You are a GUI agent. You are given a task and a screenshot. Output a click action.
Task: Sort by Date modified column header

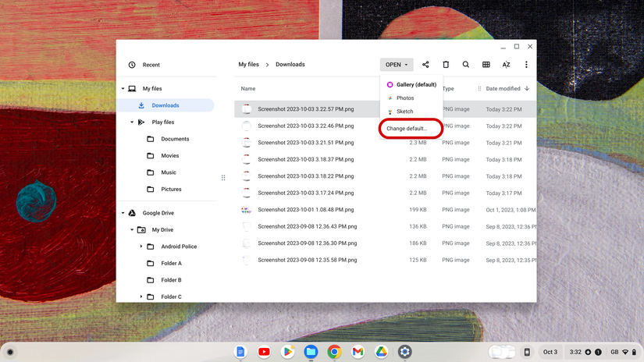[x=503, y=89]
